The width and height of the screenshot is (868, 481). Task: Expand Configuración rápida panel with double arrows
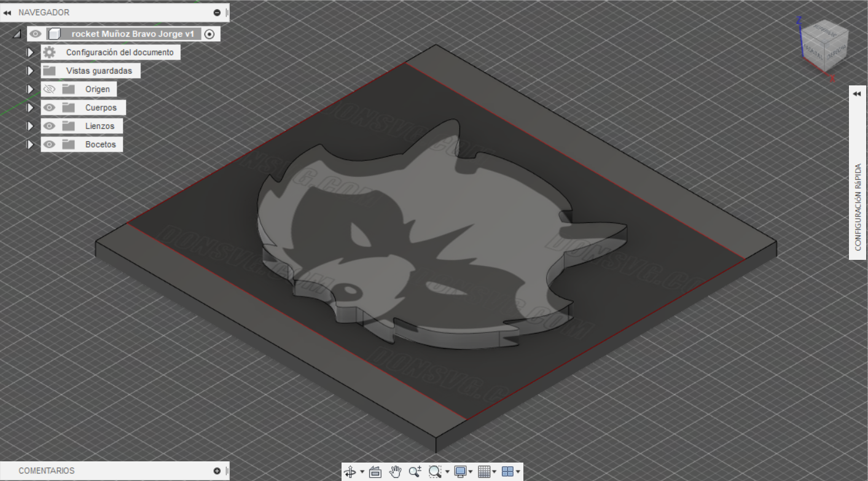857,94
